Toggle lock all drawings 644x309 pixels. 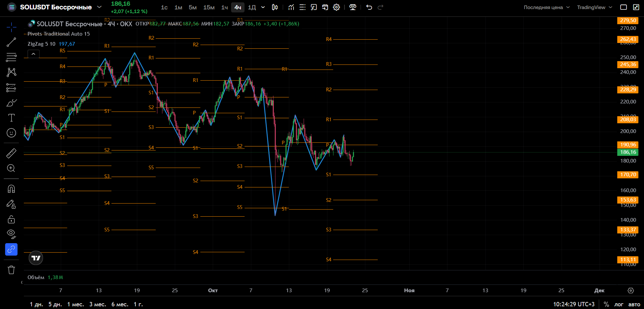tap(11, 219)
